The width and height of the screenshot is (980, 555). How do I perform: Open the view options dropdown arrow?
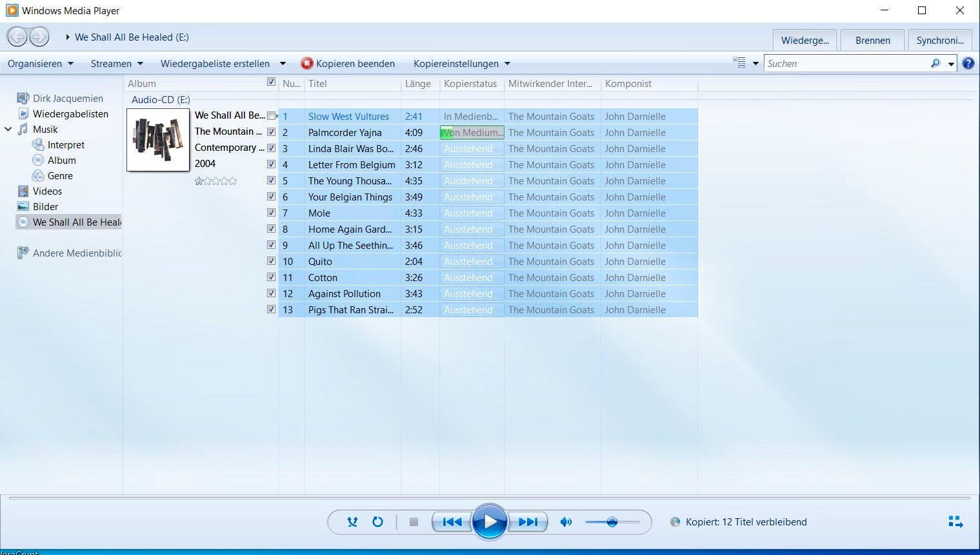coord(755,64)
